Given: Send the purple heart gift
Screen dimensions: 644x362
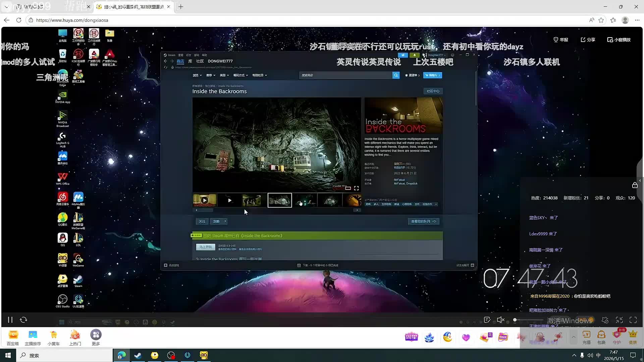Looking at the screenshot, I should tap(466, 337).
